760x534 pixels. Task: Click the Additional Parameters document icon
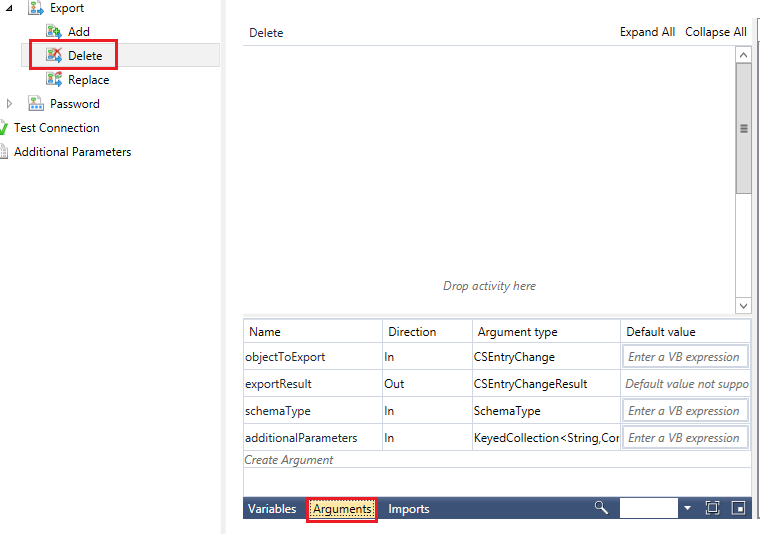coord(4,152)
